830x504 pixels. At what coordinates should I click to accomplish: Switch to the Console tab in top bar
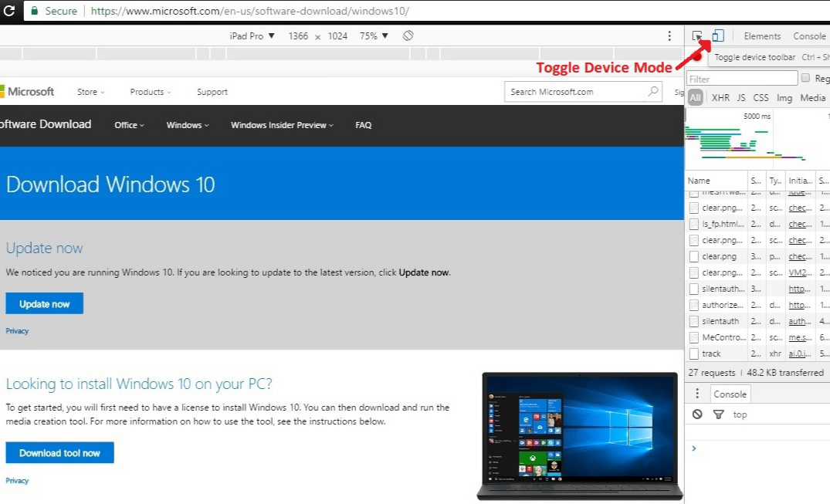[x=809, y=36]
